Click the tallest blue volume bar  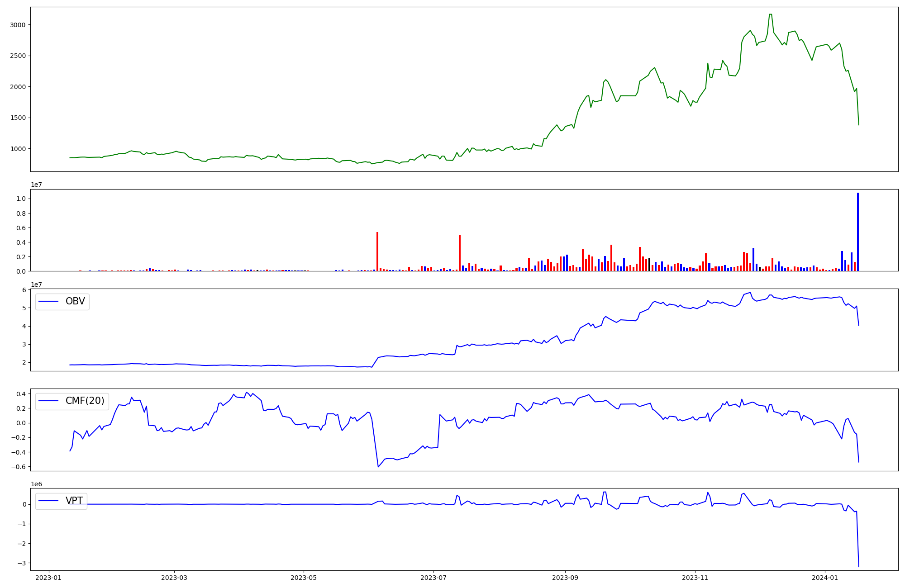[x=857, y=232]
